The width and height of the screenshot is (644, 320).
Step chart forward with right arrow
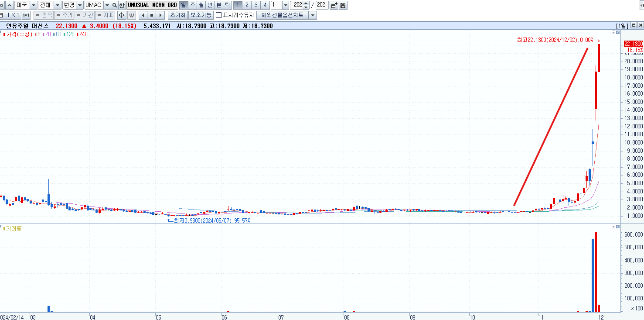[x=160, y=15]
